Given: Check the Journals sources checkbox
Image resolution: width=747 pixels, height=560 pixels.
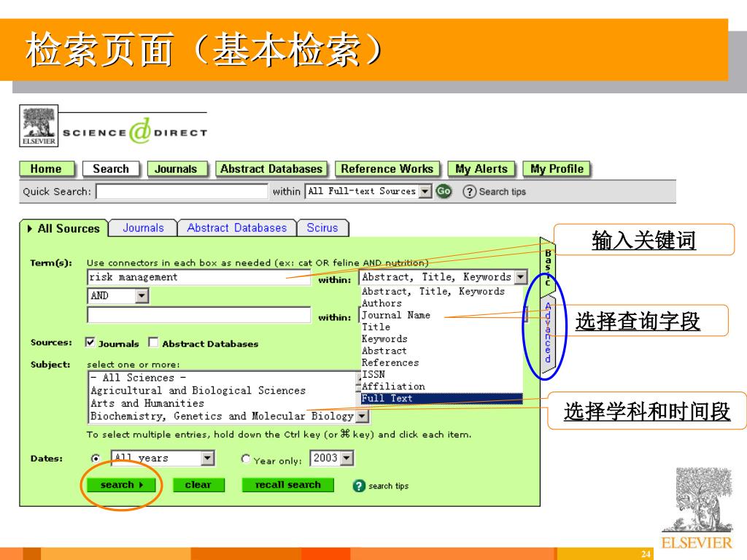Looking at the screenshot, I should [90, 343].
